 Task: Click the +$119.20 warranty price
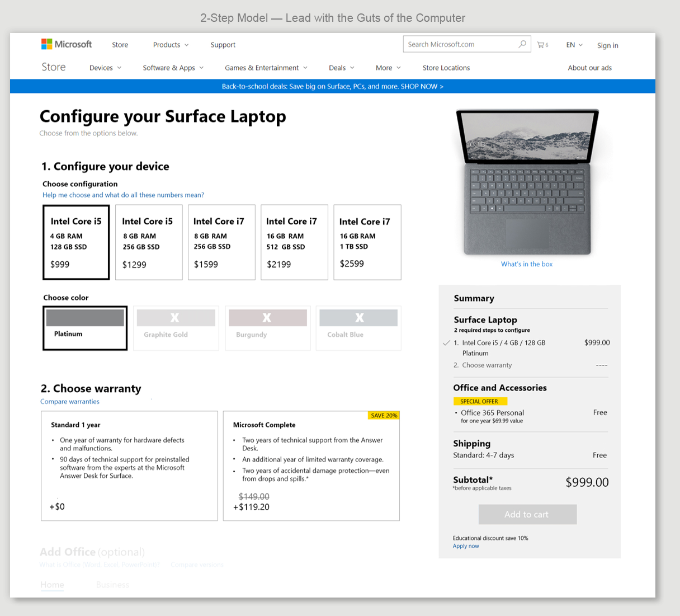click(251, 507)
